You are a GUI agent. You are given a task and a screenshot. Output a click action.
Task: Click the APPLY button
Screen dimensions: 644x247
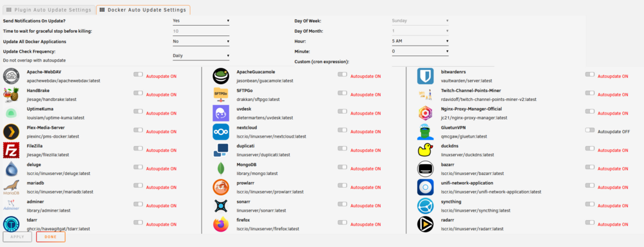tap(17, 237)
